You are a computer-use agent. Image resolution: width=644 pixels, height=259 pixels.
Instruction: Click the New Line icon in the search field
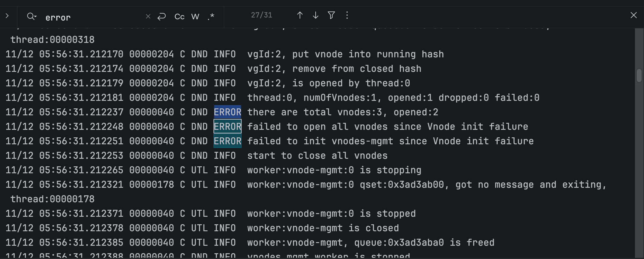(162, 16)
